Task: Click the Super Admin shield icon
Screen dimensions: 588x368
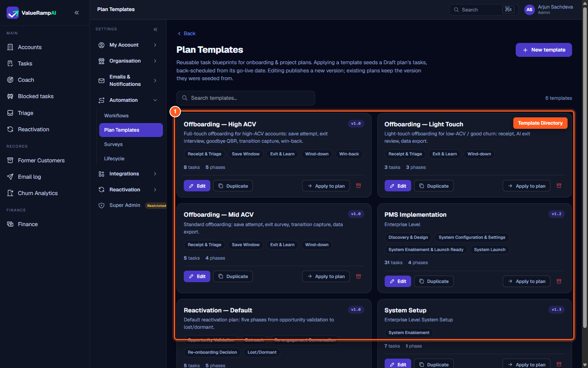Action: [x=102, y=205]
